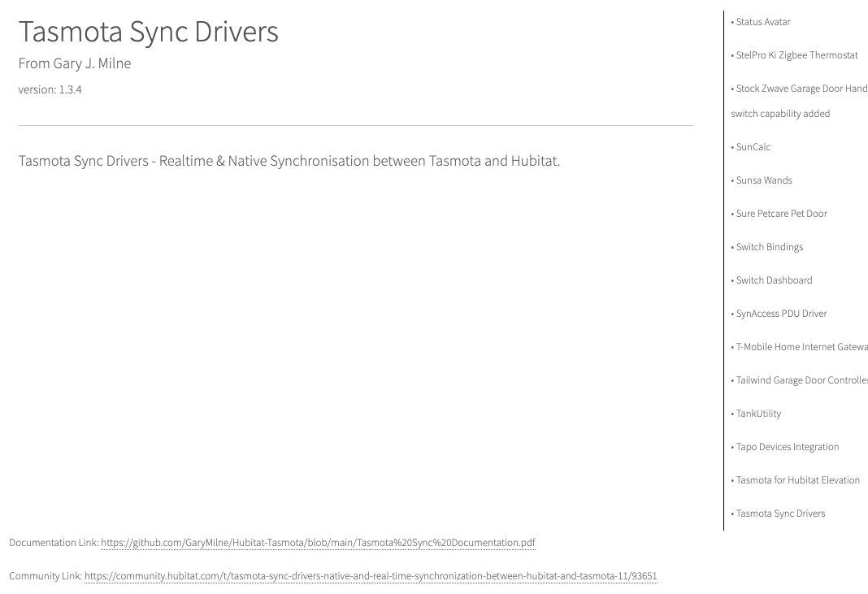Open Tapo Devices Integration entry

click(x=788, y=447)
